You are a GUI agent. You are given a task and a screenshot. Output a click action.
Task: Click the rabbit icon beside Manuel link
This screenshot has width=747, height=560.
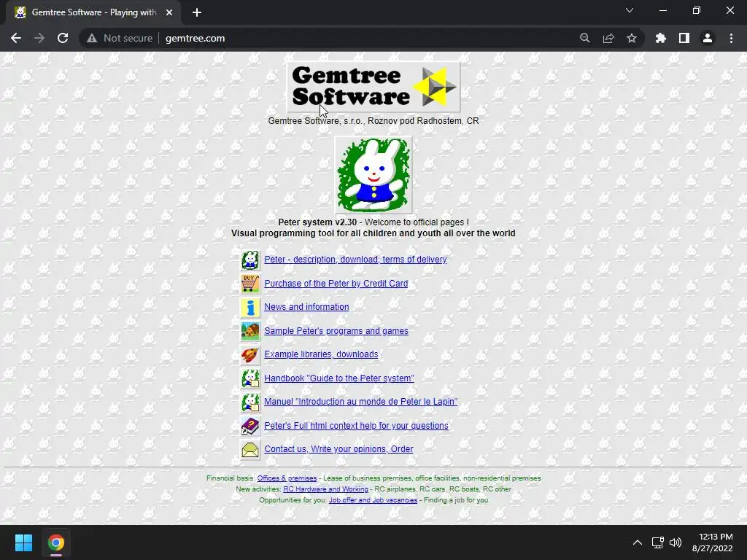click(250, 402)
